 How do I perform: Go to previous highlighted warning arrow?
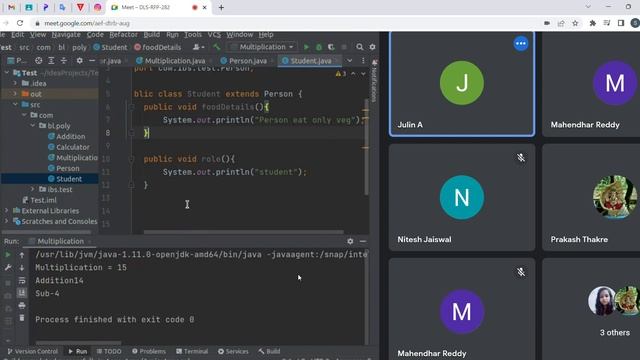[x=353, y=74]
